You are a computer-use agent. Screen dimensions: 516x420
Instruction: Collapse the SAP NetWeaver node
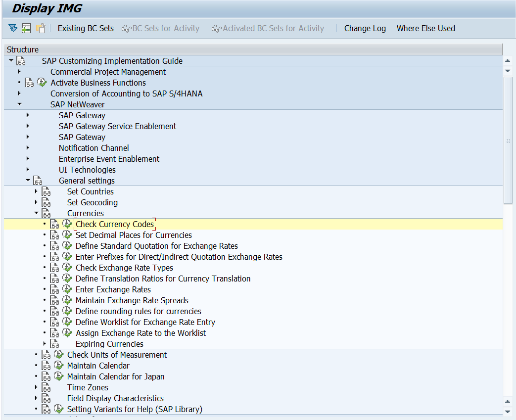(x=19, y=104)
